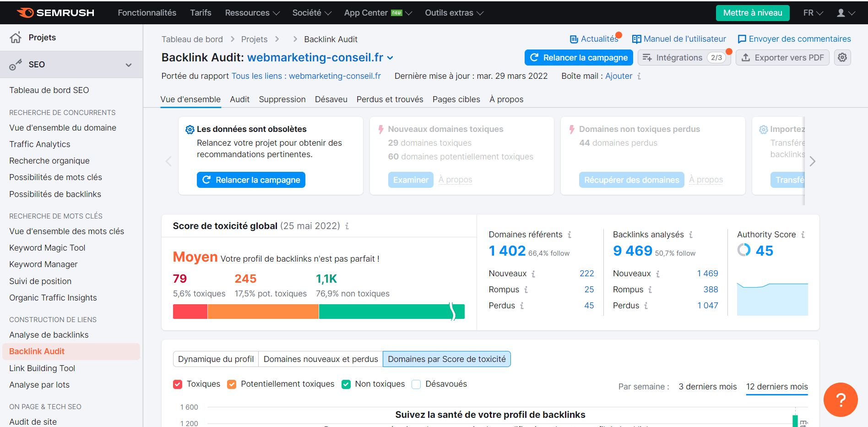Click info icon for Nouveaux domaines référents
Viewport: 868px width, 427px height.
pyautogui.click(x=533, y=274)
